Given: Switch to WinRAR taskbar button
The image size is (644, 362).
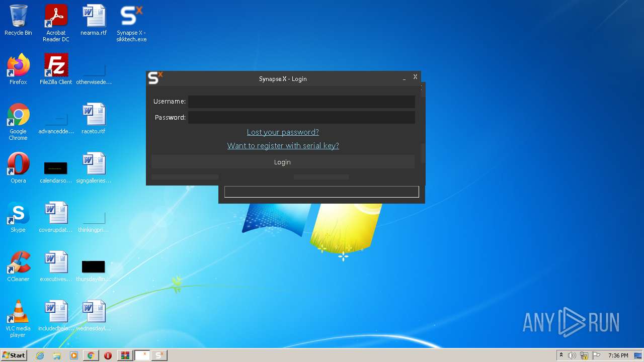Looking at the screenshot, I should click(125, 355).
